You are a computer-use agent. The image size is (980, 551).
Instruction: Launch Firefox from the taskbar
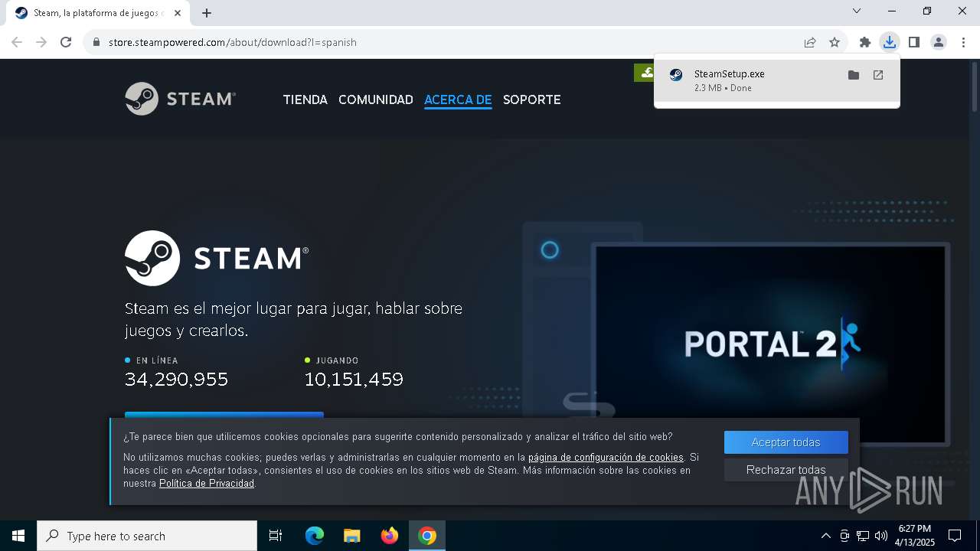[390, 536]
